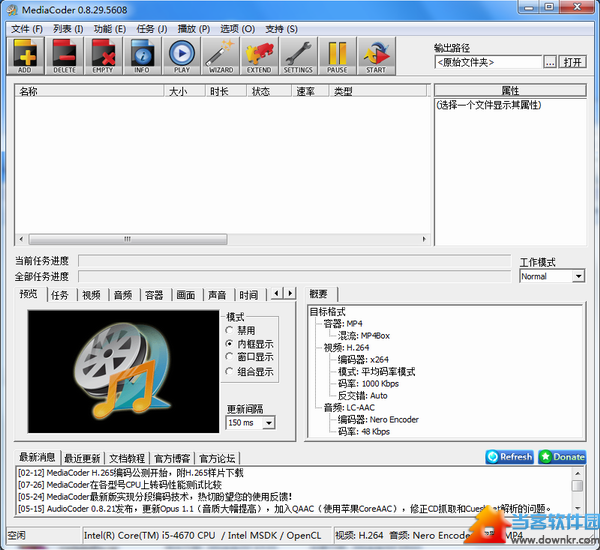Select the 容器: MP4 tree item
The width and height of the screenshot is (600, 550).
pyautogui.click(x=343, y=324)
